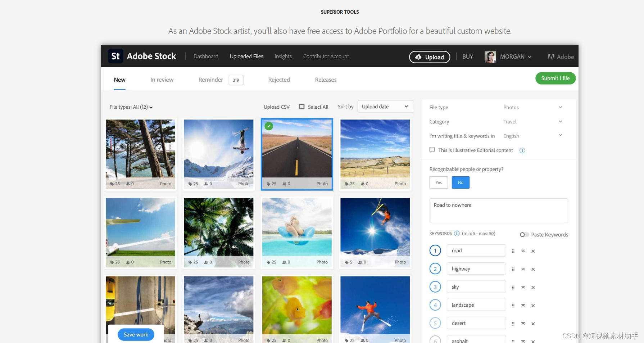644x343 pixels.
Task: Switch to the New tab
Action: [x=119, y=80]
